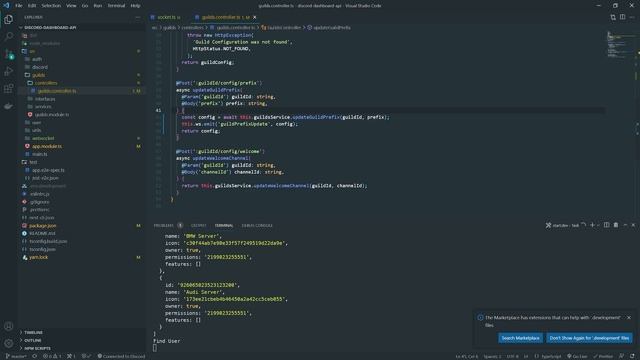
Task: Open the Help menu
Action: (136, 6)
